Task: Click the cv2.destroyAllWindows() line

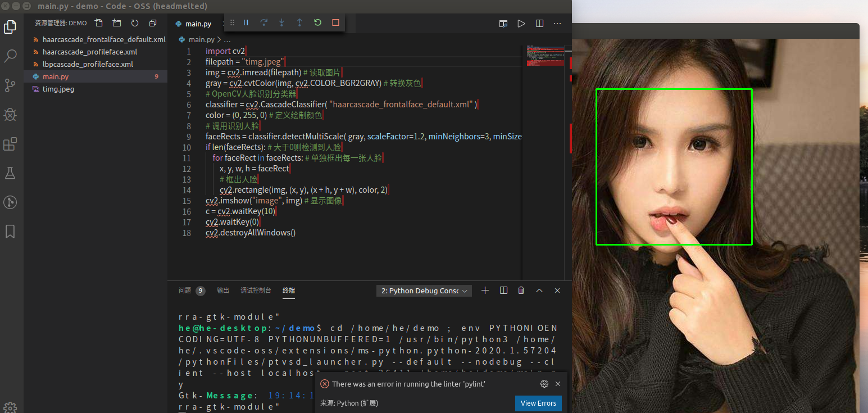Action: click(251, 233)
